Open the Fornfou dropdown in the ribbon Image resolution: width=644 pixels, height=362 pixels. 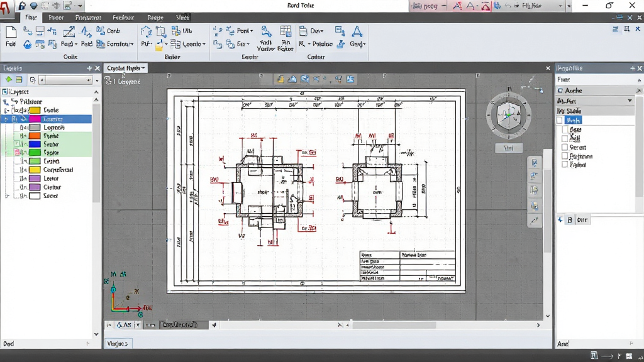115,44
